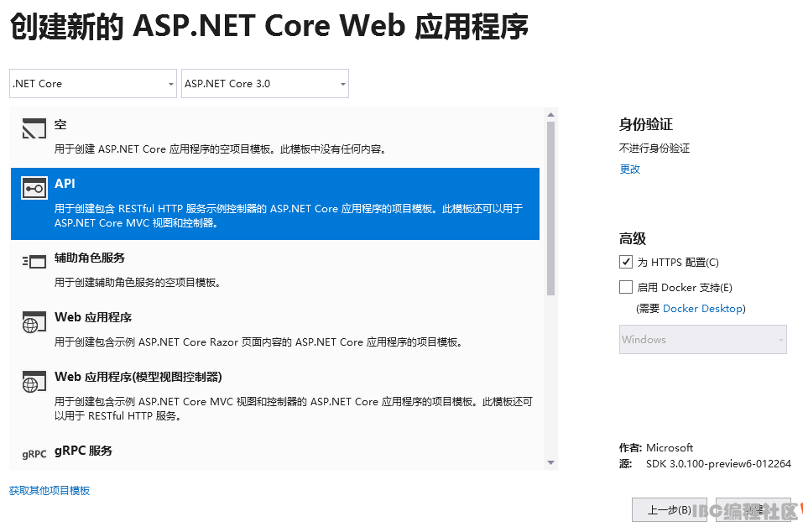Click the 辅助角色服务 worker service icon
The width and height of the screenshot is (803, 532).
(34, 262)
